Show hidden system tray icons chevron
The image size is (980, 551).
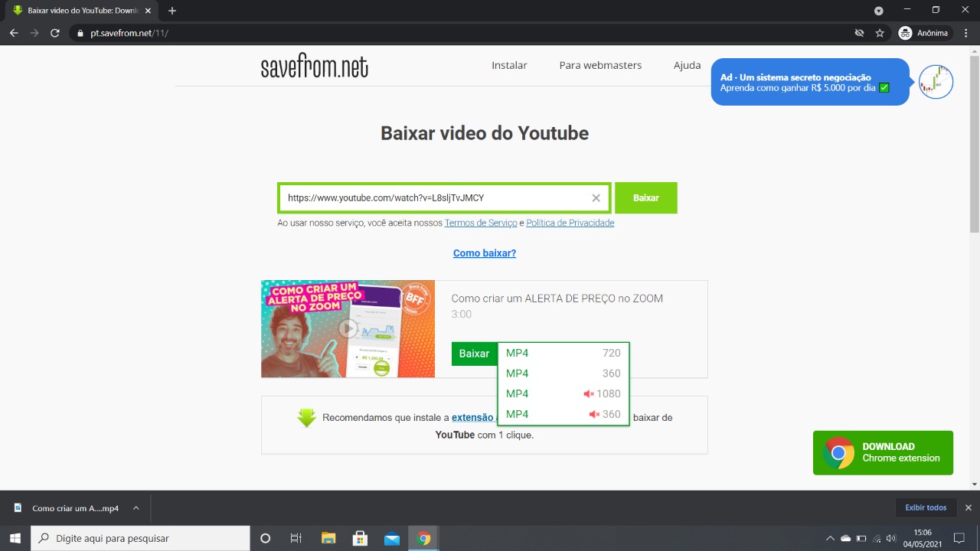[x=830, y=539]
